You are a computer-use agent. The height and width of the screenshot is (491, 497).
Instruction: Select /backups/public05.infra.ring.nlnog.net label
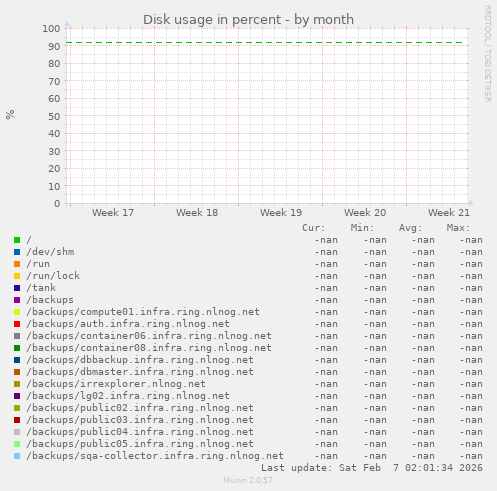(140, 444)
